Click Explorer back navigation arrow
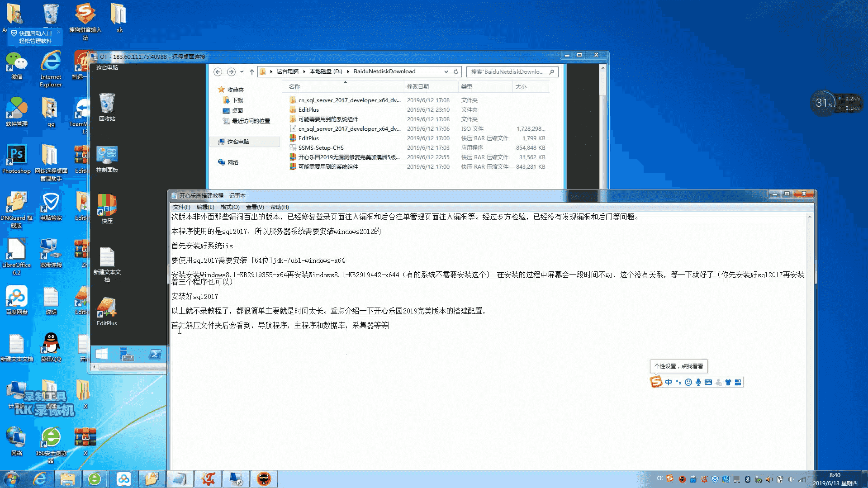The height and width of the screenshot is (488, 868). [218, 72]
